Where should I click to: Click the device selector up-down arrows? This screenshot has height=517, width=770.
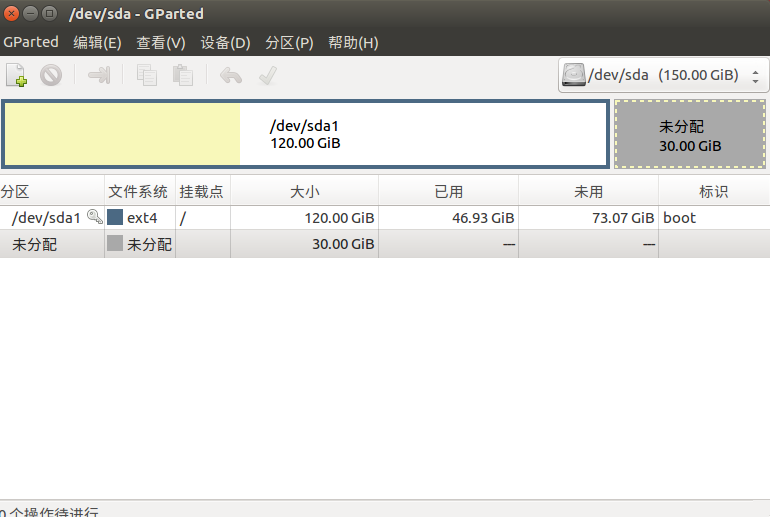(x=755, y=76)
